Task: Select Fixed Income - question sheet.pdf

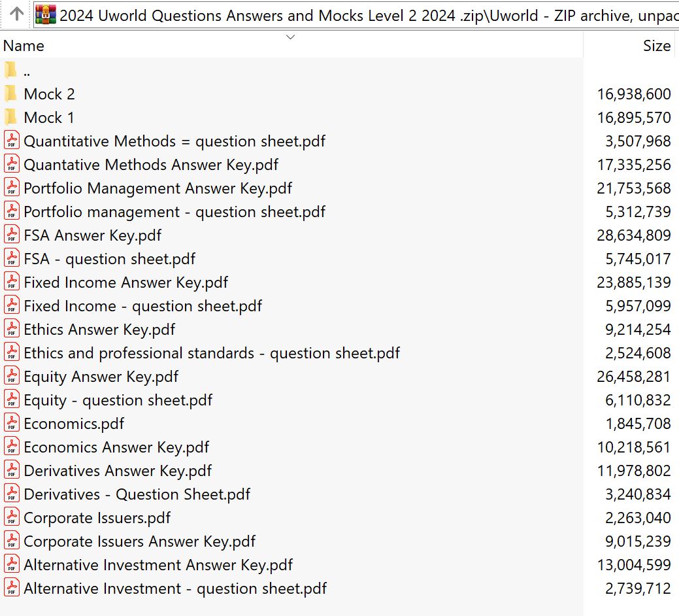Action: coord(142,305)
